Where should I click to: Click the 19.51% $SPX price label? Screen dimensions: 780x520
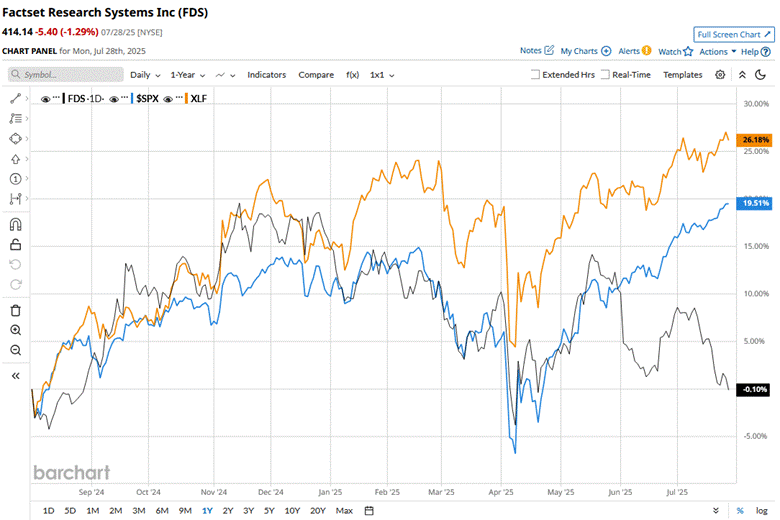pos(754,203)
